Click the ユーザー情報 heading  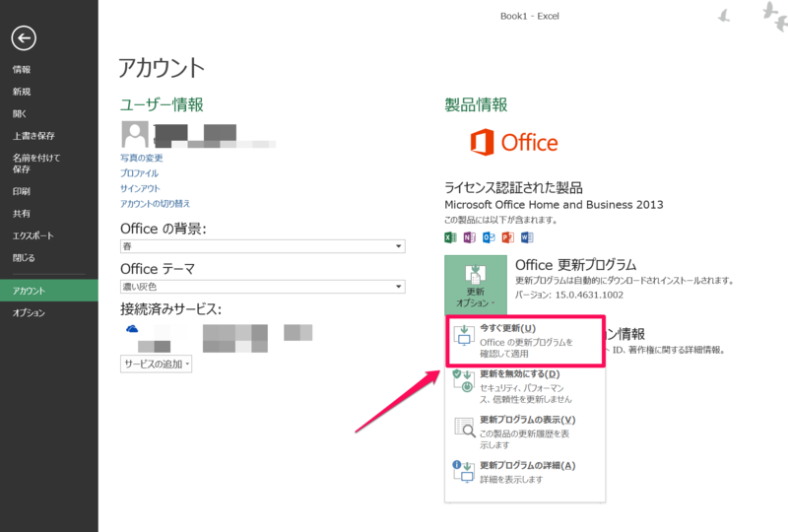coord(162,104)
